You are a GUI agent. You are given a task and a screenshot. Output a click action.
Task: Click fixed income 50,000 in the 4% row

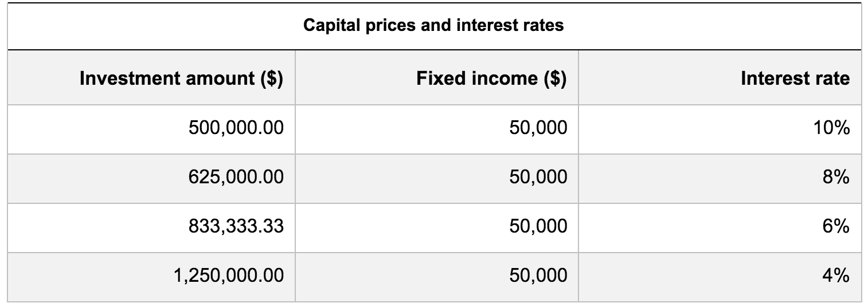(538, 275)
